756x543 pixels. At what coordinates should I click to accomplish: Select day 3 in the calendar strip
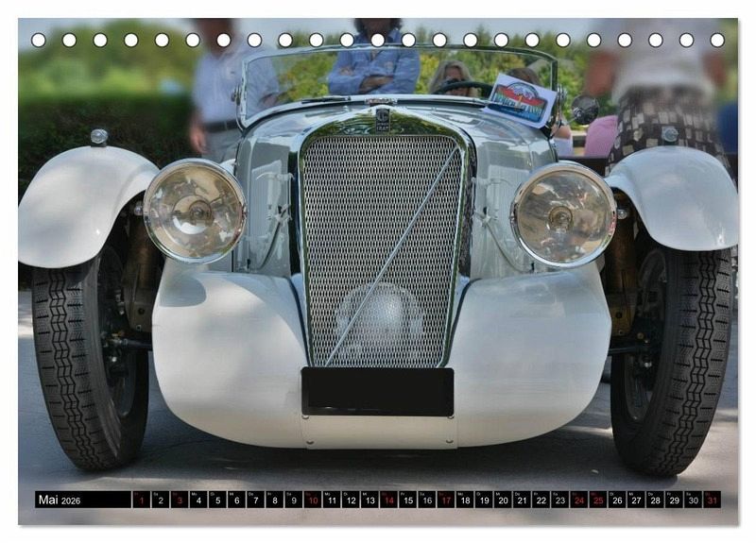[180, 500]
